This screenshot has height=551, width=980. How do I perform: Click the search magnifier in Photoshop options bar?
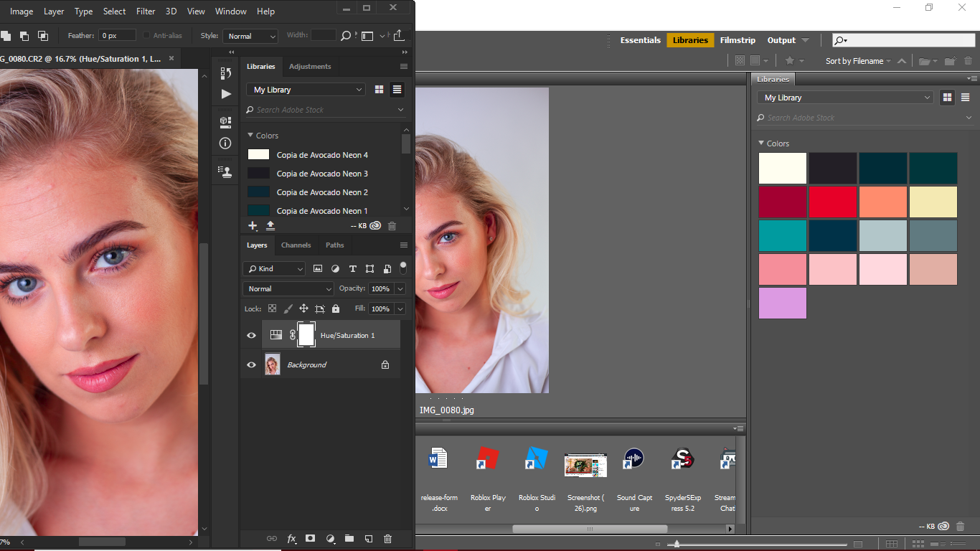pyautogui.click(x=345, y=35)
